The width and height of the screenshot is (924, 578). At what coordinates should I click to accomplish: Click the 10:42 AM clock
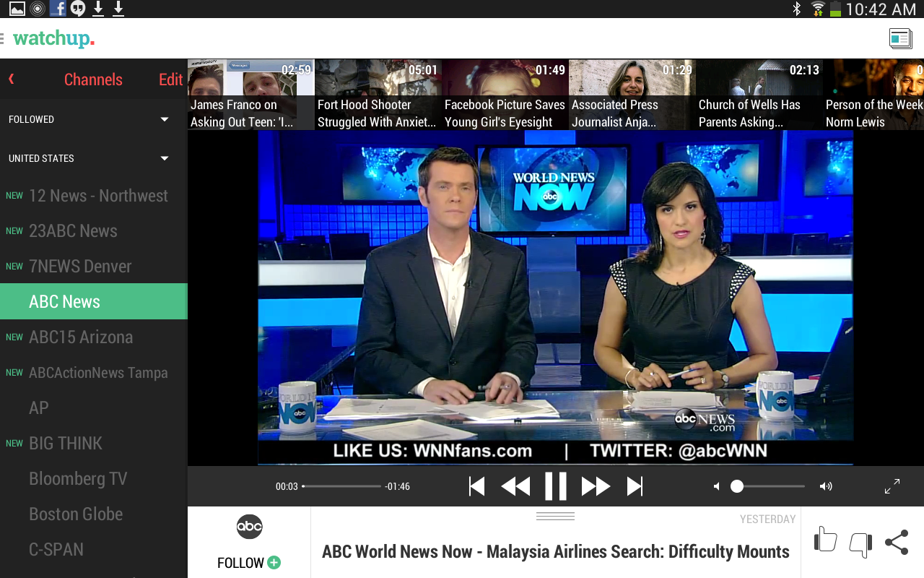coord(881,9)
